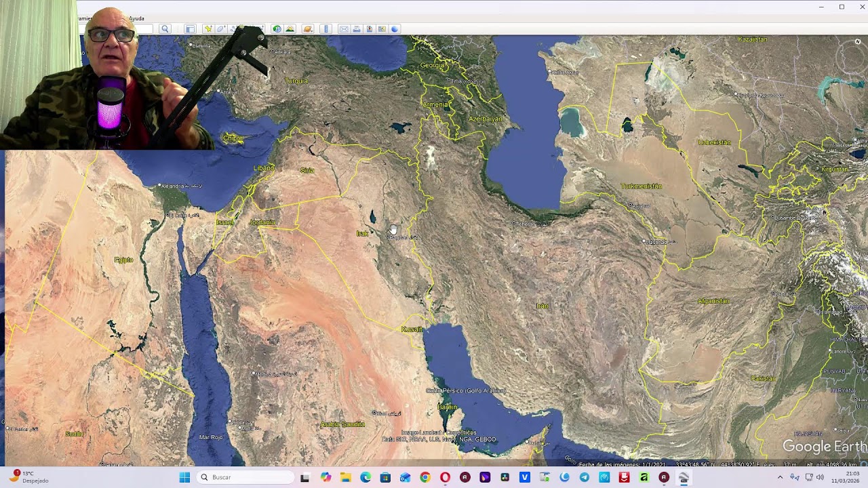Screen dimensions: 868x488
Task: Show hidden system tray icons
Action: pyautogui.click(x=780, y=477)
